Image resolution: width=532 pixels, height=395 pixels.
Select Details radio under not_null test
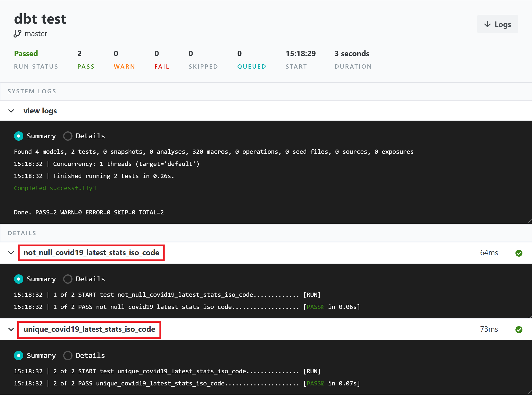[68, 279]
